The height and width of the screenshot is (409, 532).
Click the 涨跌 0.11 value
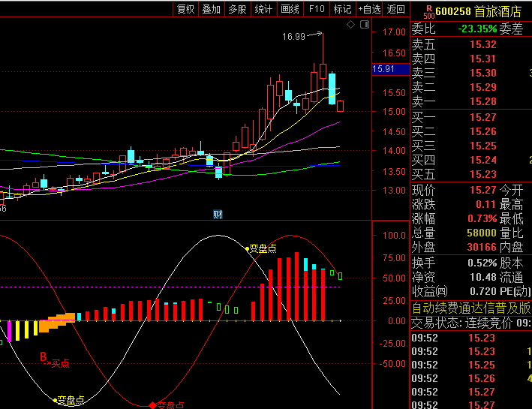pyautogui.click(x=486, y=204)
